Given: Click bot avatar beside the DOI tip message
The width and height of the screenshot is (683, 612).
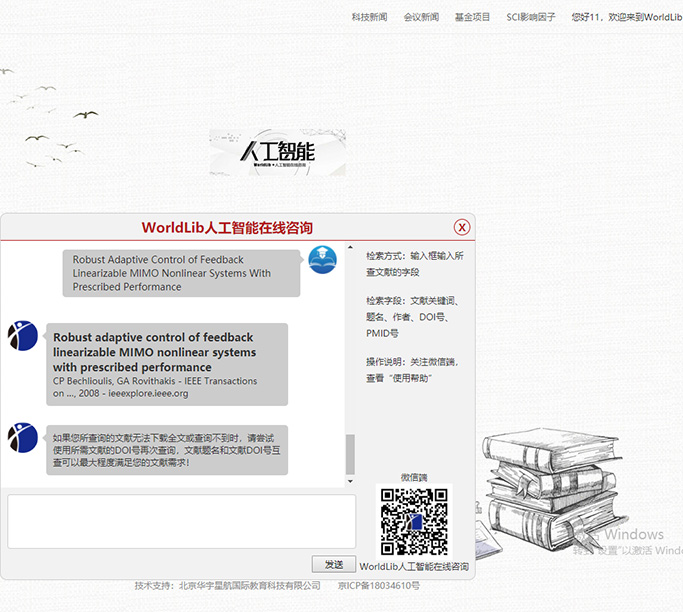Looking at the screenshot, I should pos(22,438).
